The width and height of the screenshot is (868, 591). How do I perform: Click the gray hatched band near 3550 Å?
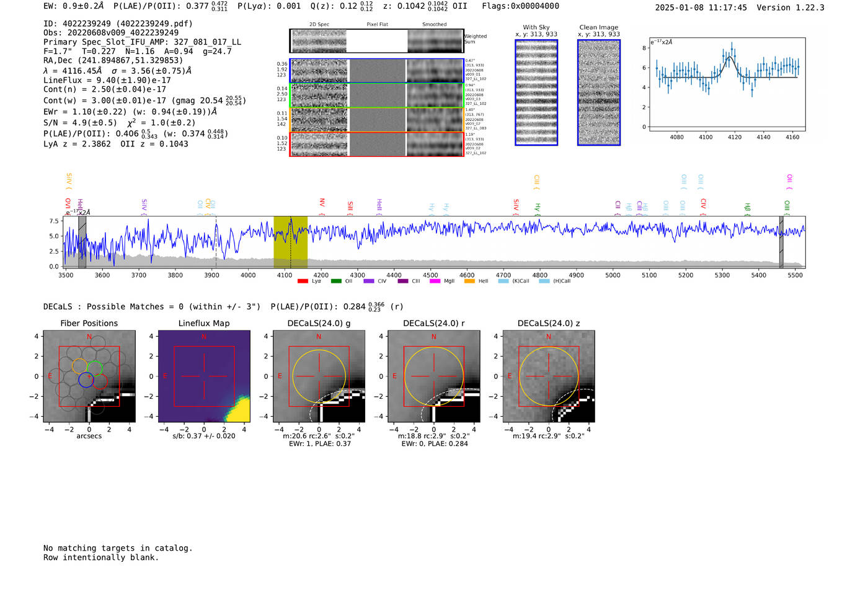coord(82,242)
